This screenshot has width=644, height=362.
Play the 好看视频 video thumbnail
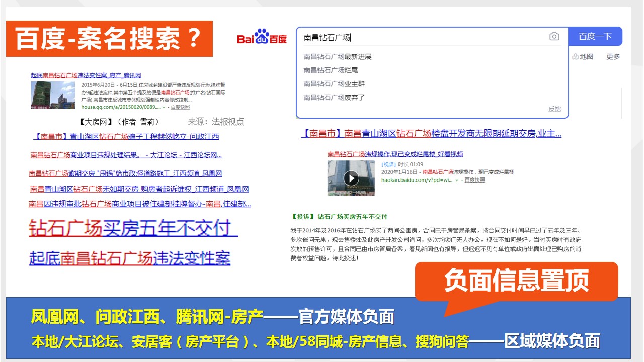pos(351,178)
